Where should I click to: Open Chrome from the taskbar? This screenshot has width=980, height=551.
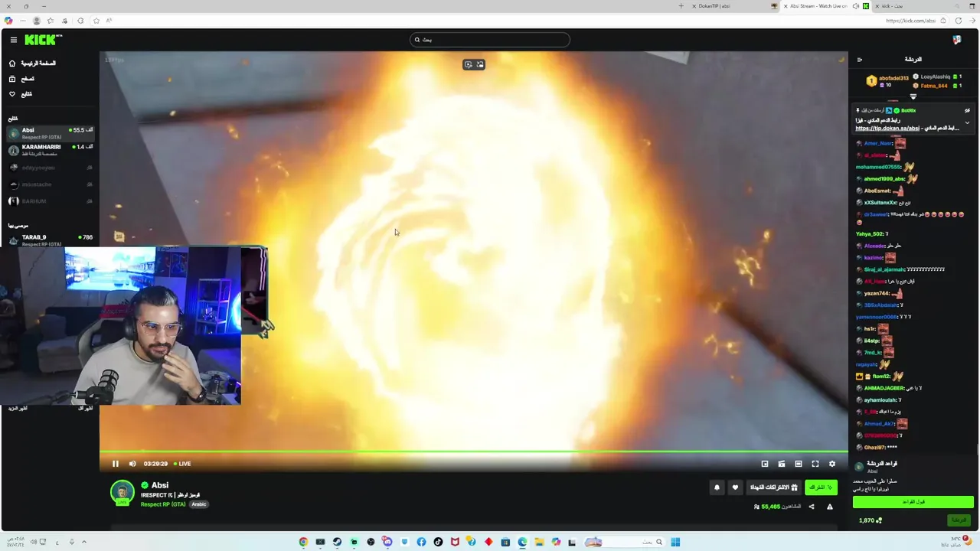click(303, 542)
